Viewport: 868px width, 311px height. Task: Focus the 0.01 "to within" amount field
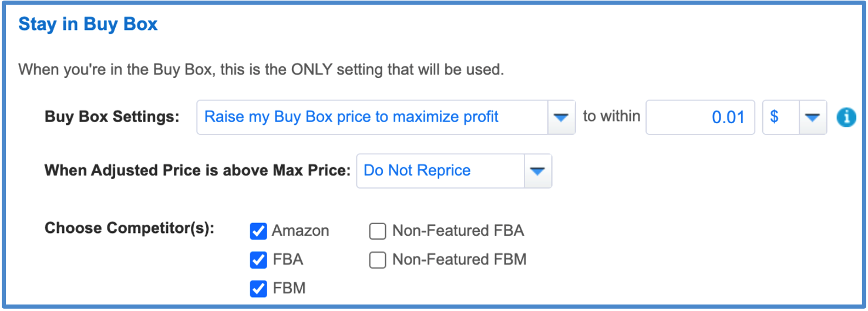coord(700,117)
